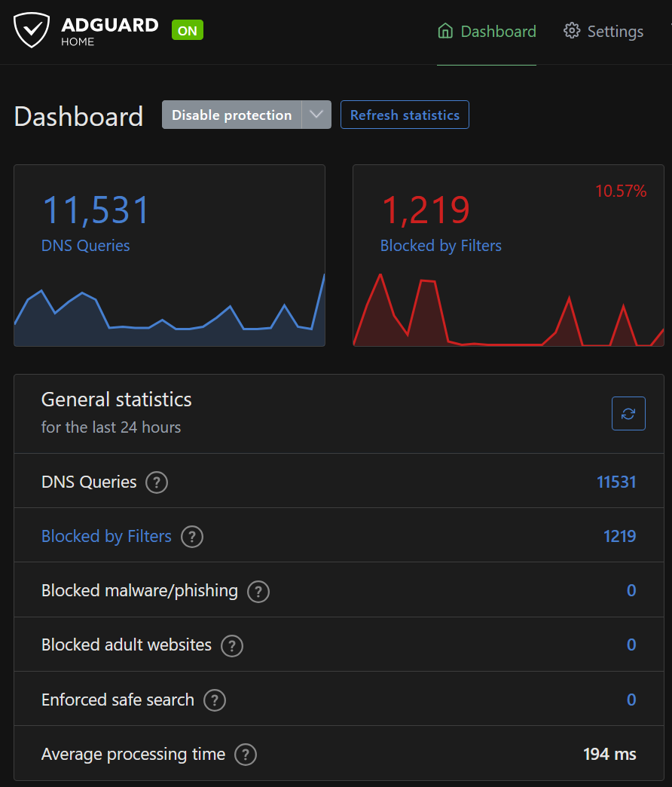This screenshot has height=787, width=672.
Task: Open the Blocked by Filters link
Action: pos(105,536)
